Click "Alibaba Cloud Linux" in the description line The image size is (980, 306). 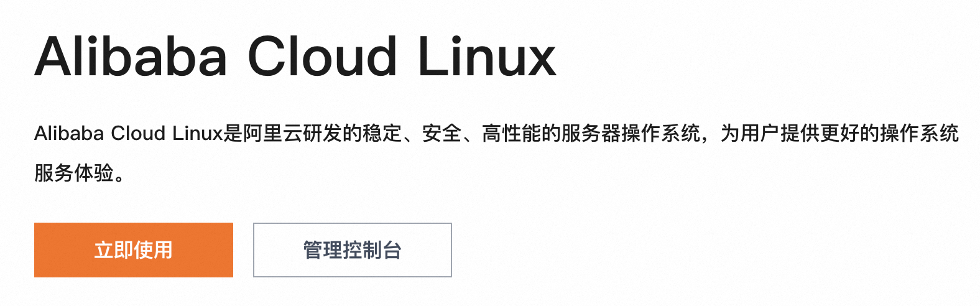click(x=128, y=133)
